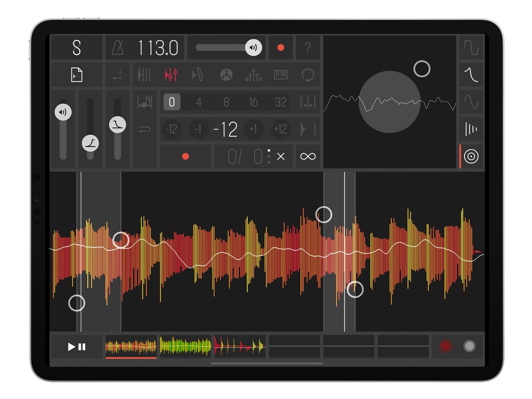
Task: Choose the 32 quantize value
Action: coord(281,102)
